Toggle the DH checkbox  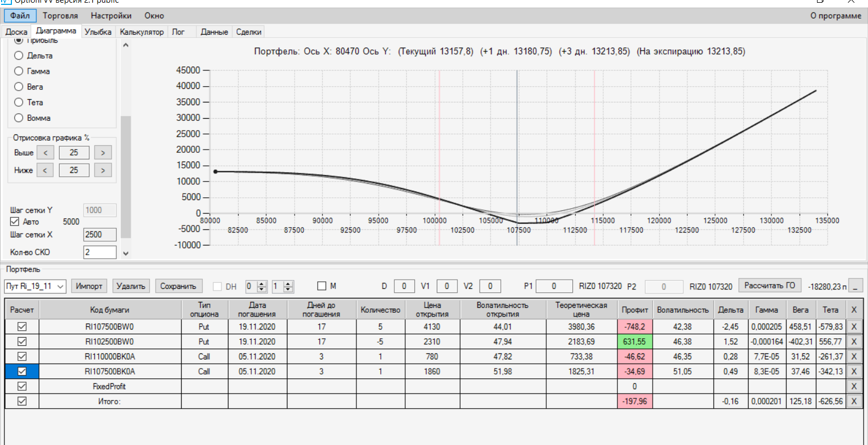(x=218, y=286)
